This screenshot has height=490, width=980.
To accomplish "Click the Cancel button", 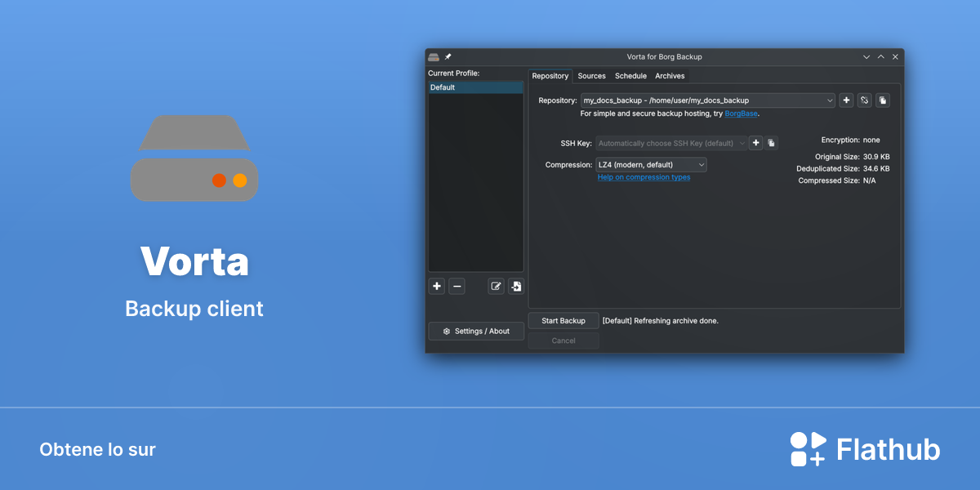I will click(x=563, y=341).
